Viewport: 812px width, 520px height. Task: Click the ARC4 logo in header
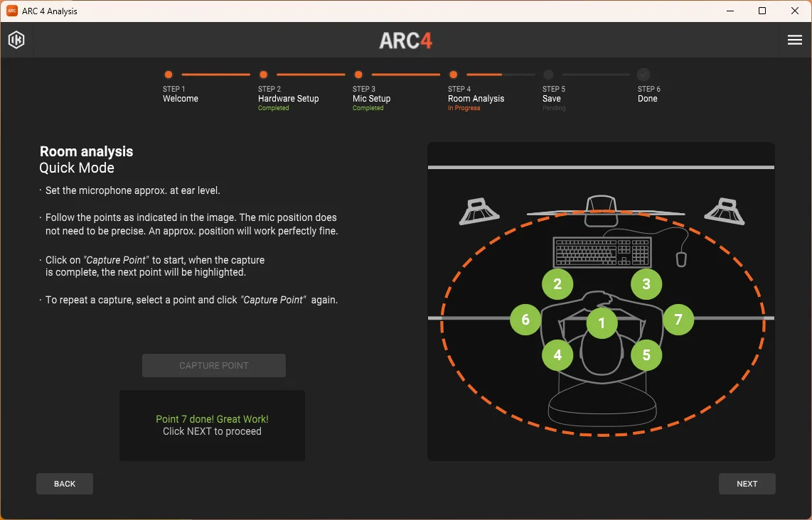tap(405, 40)
